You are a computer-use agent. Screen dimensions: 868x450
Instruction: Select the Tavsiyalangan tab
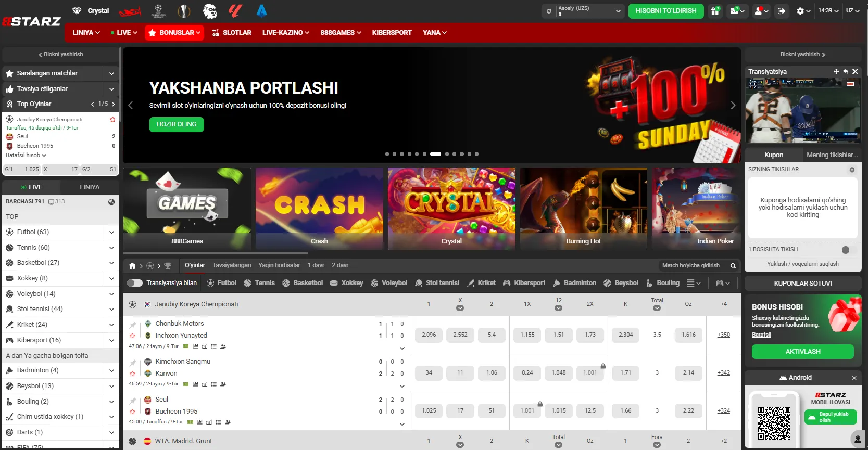pos(232,265)
